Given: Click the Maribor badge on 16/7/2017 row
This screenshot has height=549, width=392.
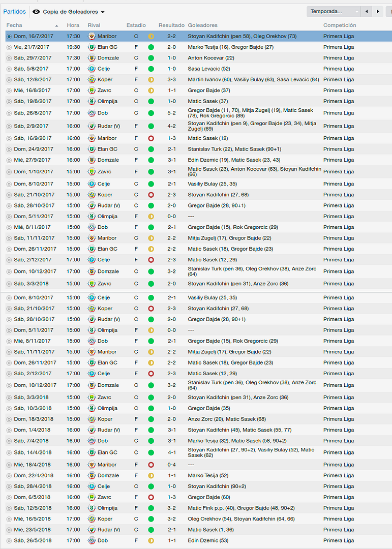Looking at the screenshot, I should click(92, 36).
